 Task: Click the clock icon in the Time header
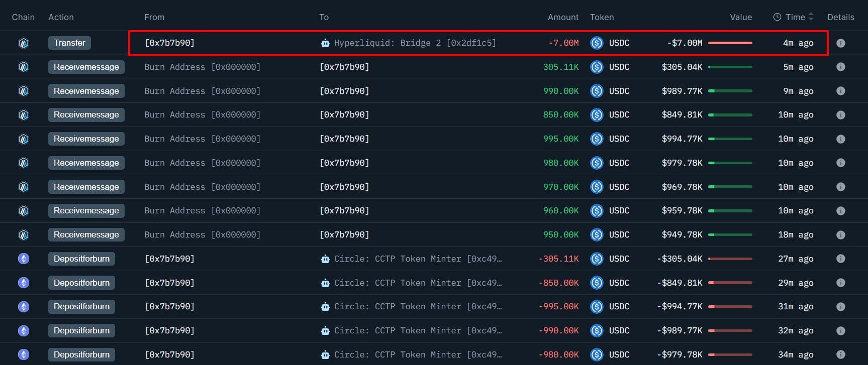[777, 17]
